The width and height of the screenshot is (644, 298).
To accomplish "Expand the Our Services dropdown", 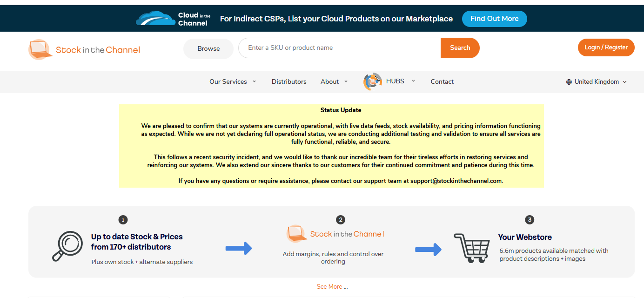I will pyautogui.click(x=233, y=81).
